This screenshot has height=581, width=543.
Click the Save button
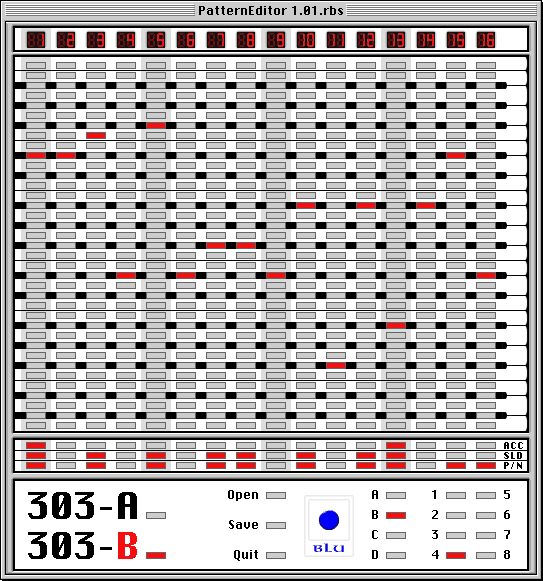coord(276,525)
